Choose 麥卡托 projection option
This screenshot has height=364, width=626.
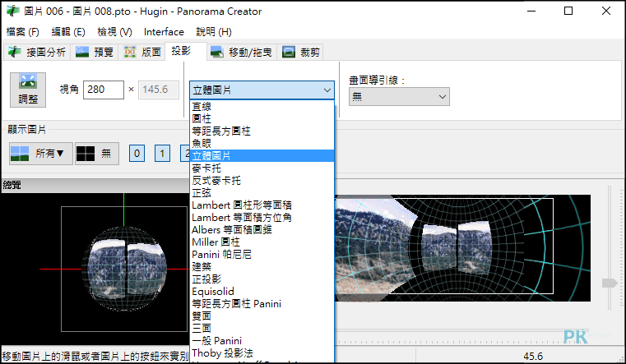pyautogui.click(x=262, y=168)
